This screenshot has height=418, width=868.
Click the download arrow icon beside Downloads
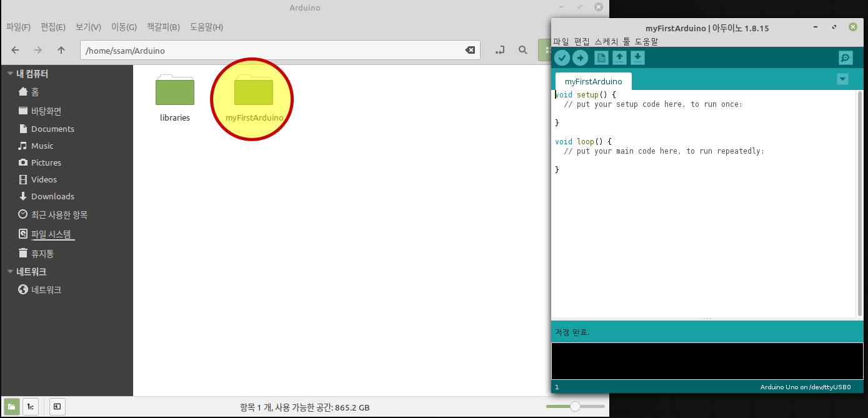tap(23, 196)
